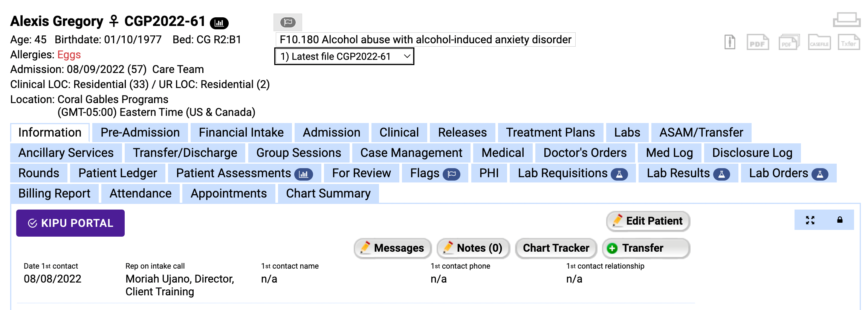Expand the Notes (0) panel
The image size is (868, 310).
click(x=473, y=248)
